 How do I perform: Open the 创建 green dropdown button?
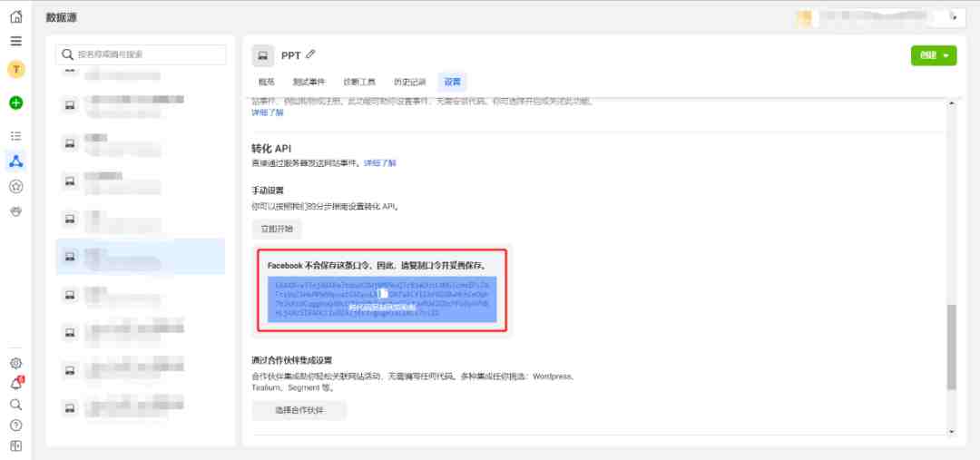pos(934,55)
